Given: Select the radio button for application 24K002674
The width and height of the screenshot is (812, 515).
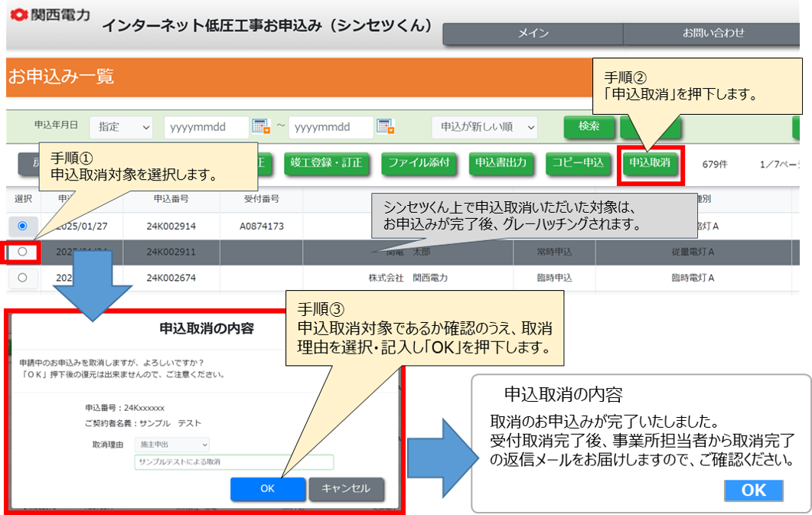Looking at the screenshot, I should (22, 278).
